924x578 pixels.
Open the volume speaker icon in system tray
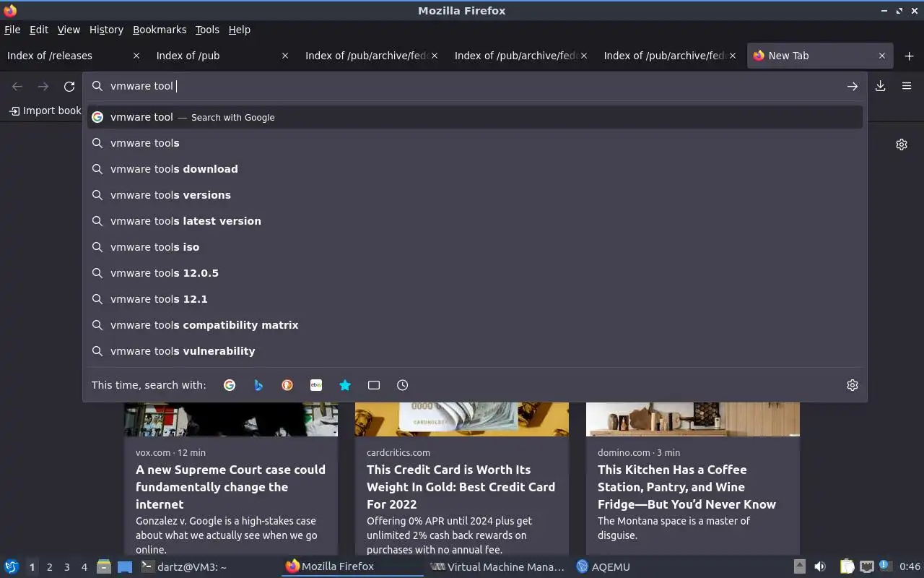point(820,567)
